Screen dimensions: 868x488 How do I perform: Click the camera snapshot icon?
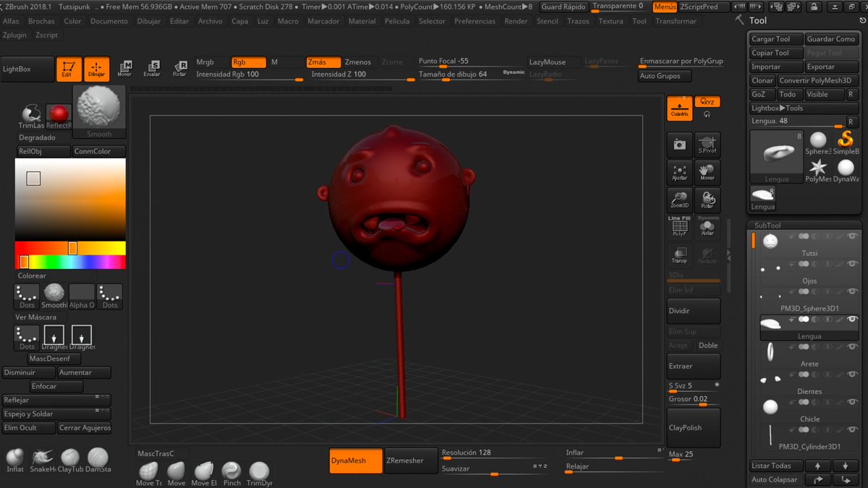tap(679, 145)
